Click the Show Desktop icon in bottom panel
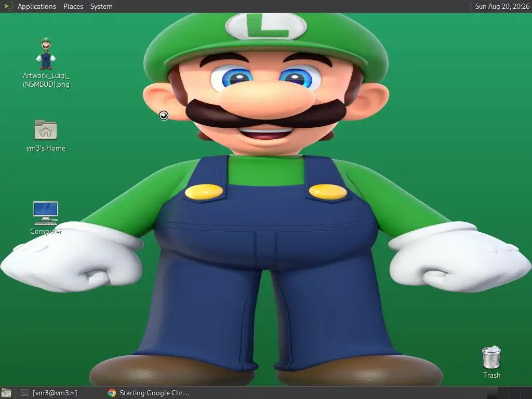532x399 pixels. [6, 393]
